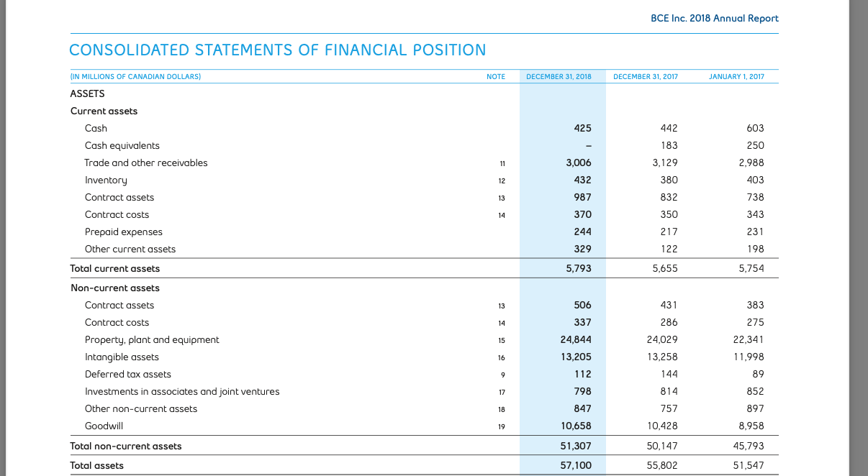This screenshot has width=868, height=476.
Task: Select the Cash equivalents row label
Action: pos(122,145)
